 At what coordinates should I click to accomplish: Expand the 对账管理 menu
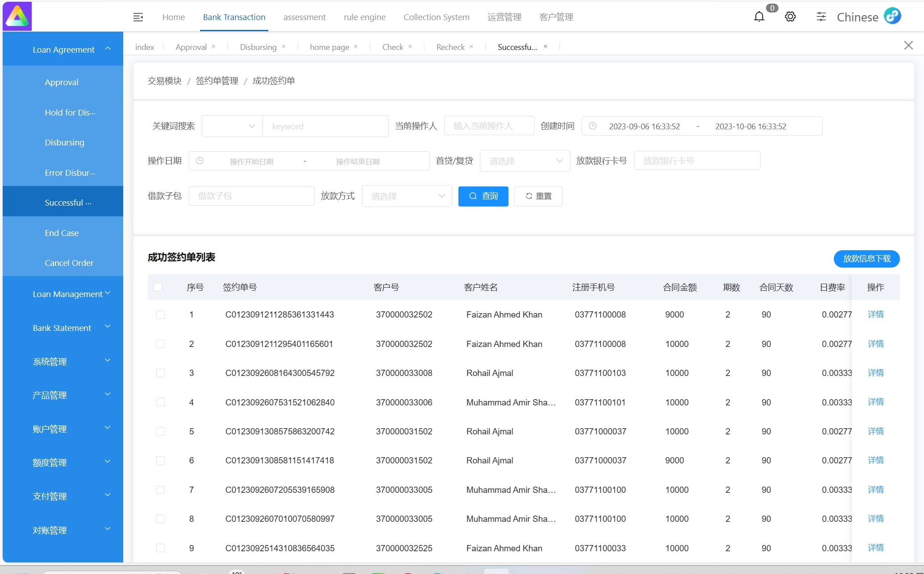[x=63, y=530]
